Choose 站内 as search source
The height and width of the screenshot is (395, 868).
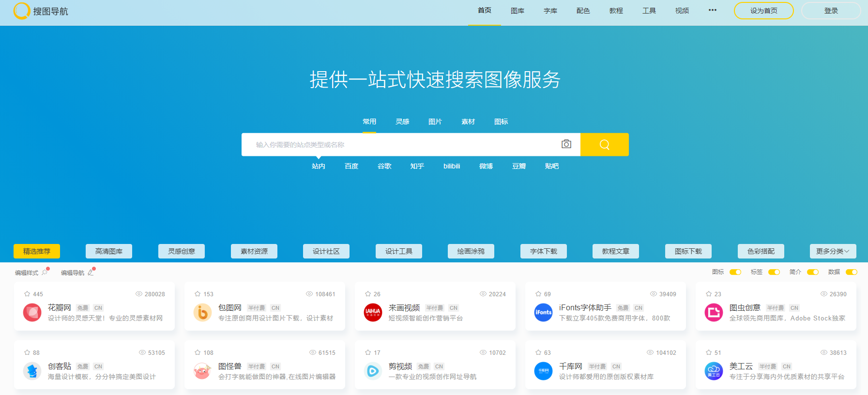coord(319,166)
